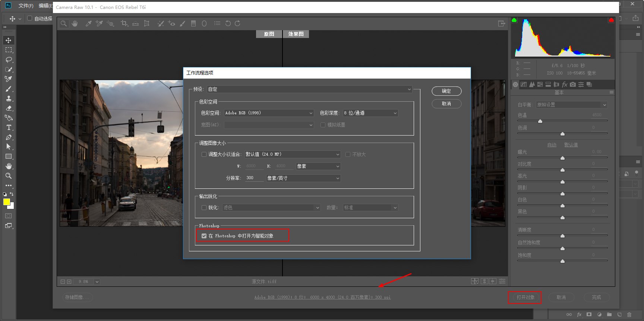Open the 9.8% zoom level dropdown

pyautogui.click(x=97, y=282)
